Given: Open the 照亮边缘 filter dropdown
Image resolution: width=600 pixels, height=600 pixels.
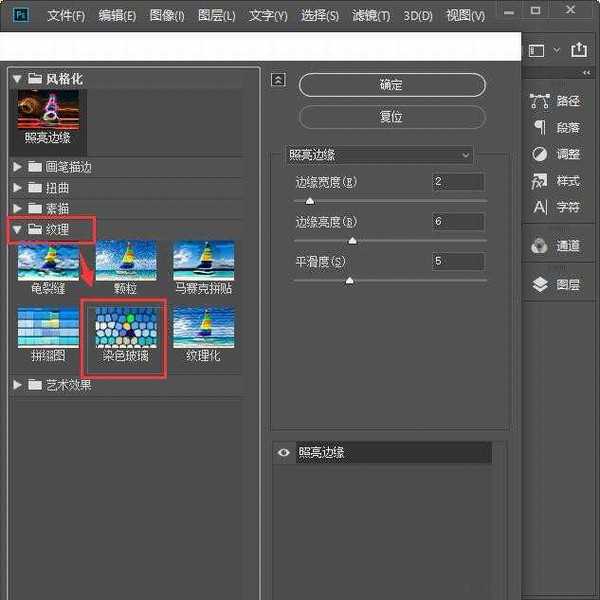Looking at the screenshot, I should click(378, 155).
